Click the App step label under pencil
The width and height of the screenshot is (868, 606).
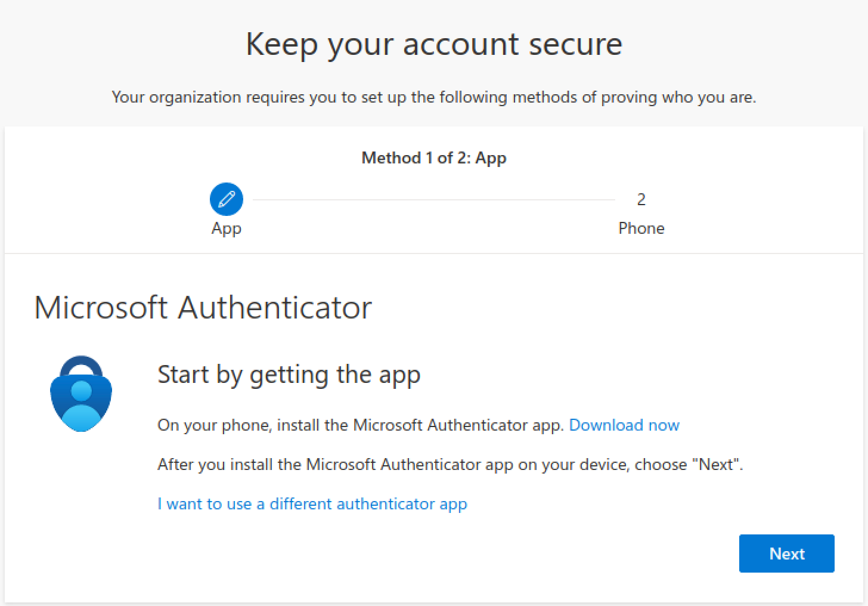227,228
